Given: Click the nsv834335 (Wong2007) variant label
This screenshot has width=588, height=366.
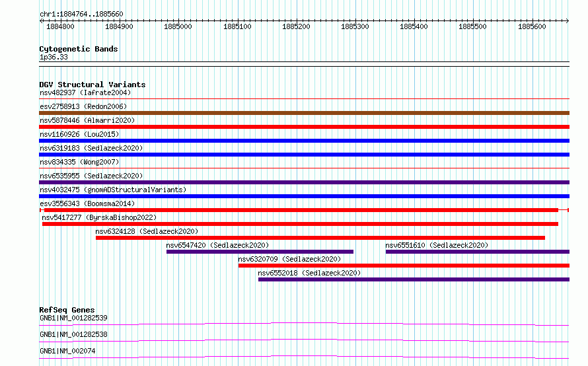Looking at the screenshot, I should point(79,162).
